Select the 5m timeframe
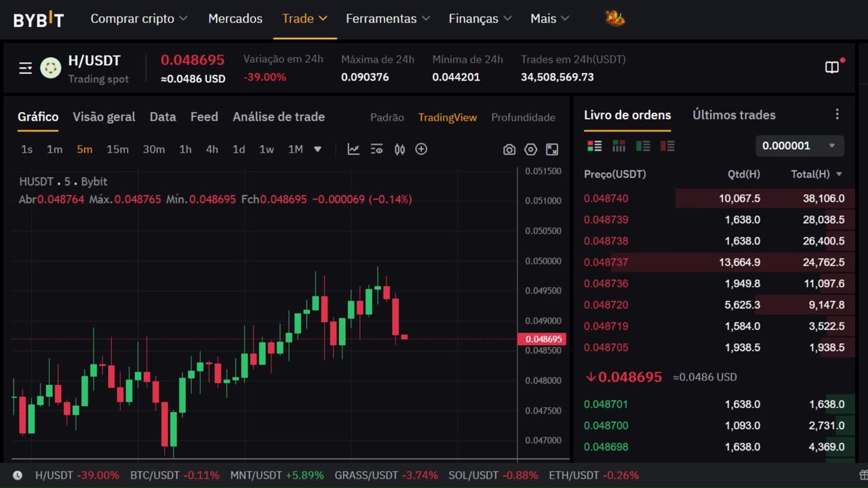This screenshot has height=488, width=868. pos(84,149)
